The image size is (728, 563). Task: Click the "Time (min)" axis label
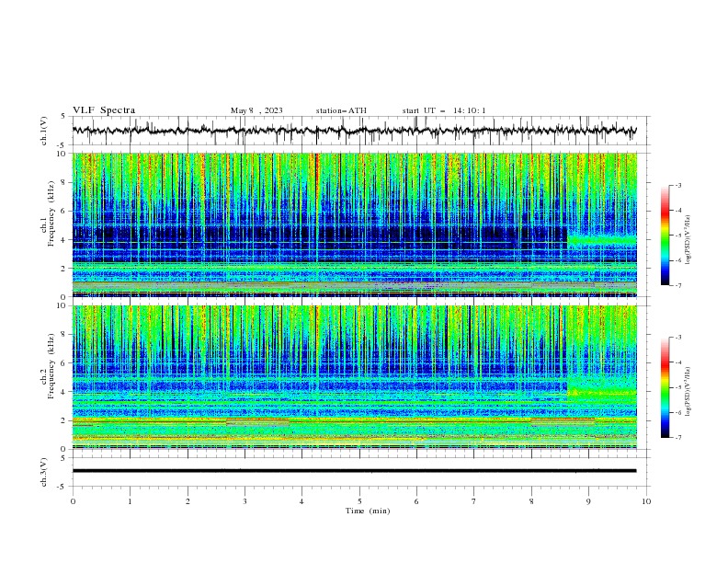[x=368, y=511]
